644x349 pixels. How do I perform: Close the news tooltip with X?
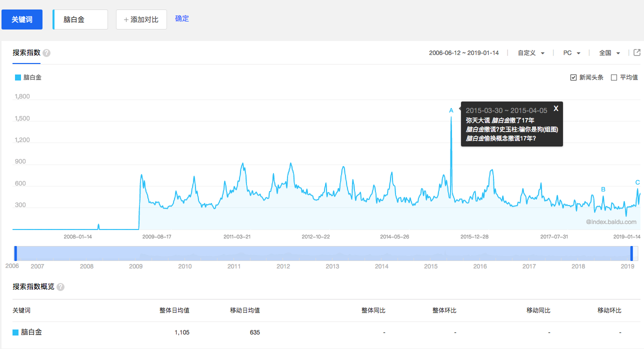click(x=555, y=108)
